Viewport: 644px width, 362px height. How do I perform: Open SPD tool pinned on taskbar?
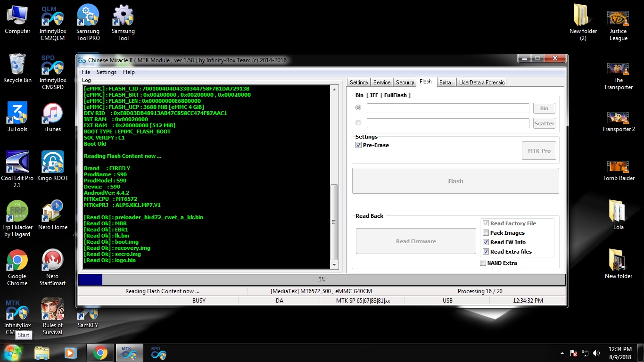pyautogui.click(x=158, y=353)
